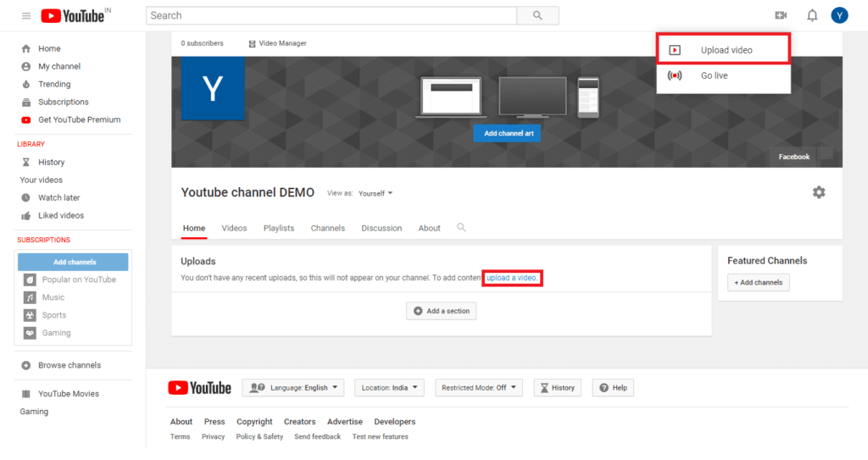
Task: Click the Gaming channel icon
Action: point(30,333)
